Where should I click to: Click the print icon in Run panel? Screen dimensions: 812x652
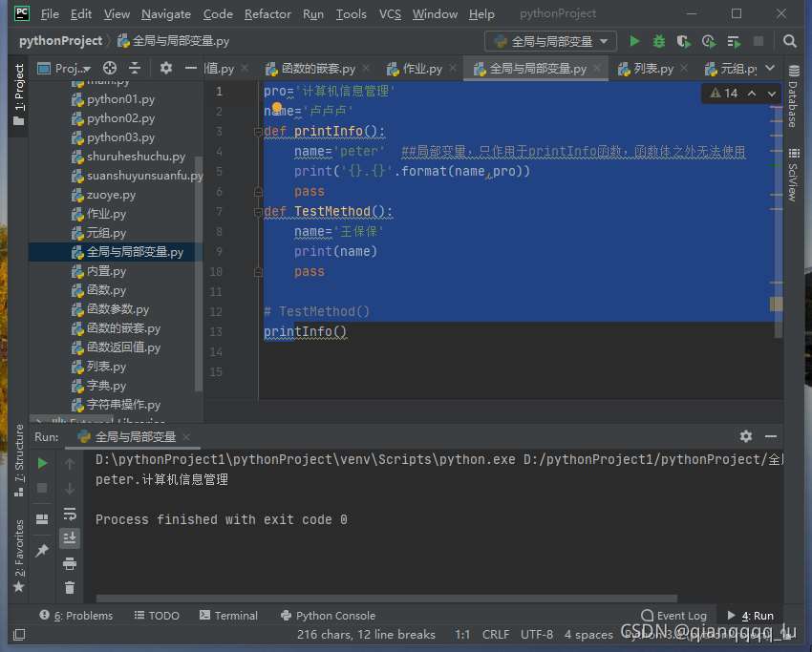[70, 563]
